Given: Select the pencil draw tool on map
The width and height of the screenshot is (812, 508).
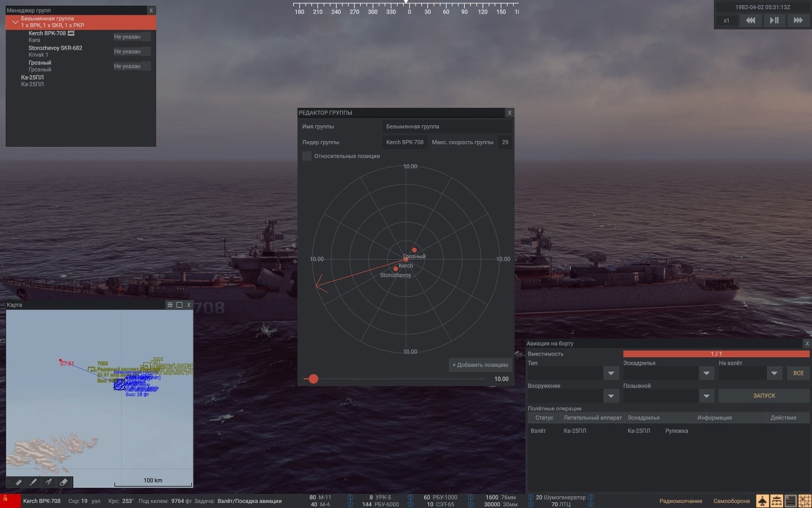Looking at the screenshot, I should coord(33,482).
